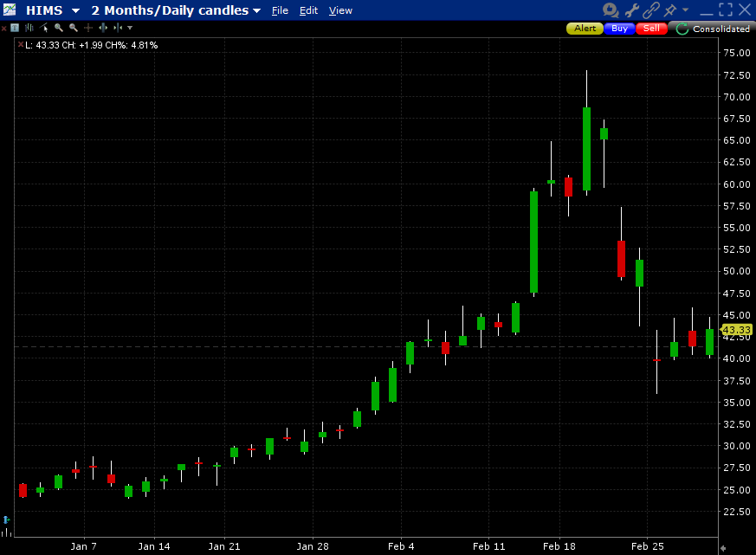This screenshot has height=555, width=756.
Task: Open chart configuration with the wrench icon
Action: point(631,10)
